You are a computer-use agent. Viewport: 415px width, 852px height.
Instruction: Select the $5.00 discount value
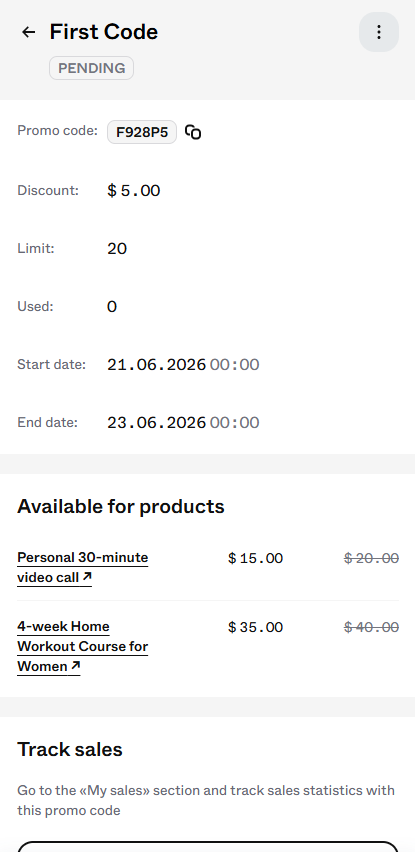click(134, 191)
